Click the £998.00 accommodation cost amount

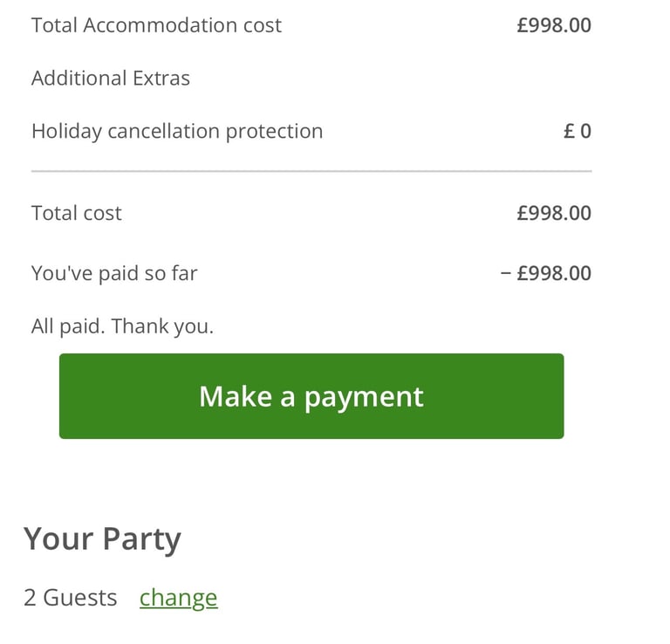pyautogui.click(x=554, y=25)
